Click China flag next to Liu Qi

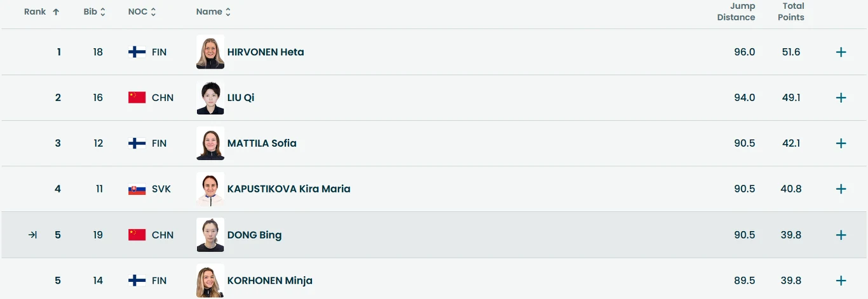click(x=137, y=98)
